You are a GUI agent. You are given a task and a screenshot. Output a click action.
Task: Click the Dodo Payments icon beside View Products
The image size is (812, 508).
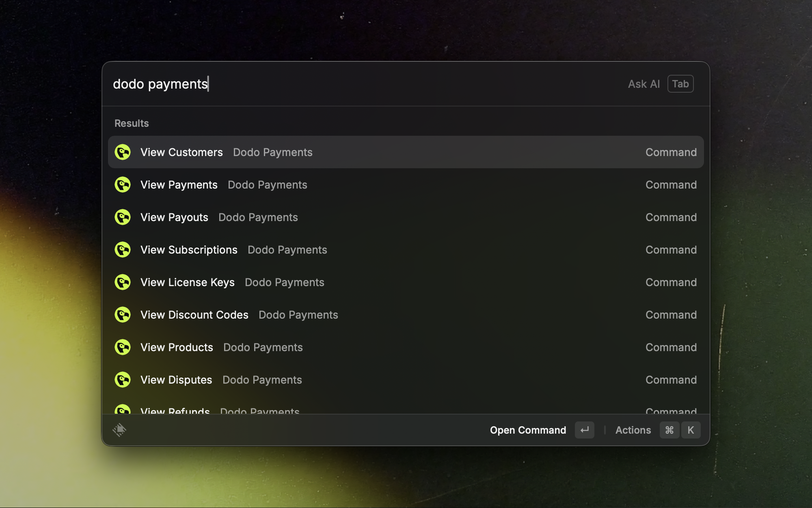coord(123,347)
